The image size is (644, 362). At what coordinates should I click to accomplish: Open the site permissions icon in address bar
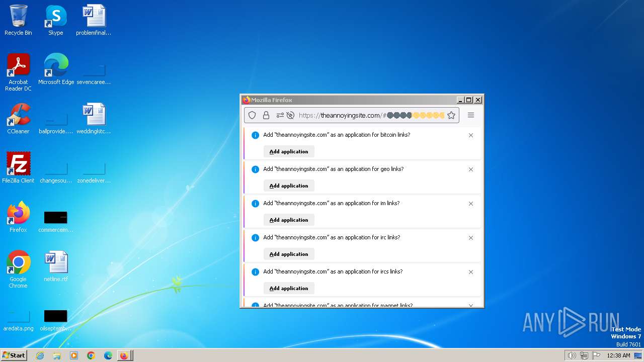pos(280,115)
